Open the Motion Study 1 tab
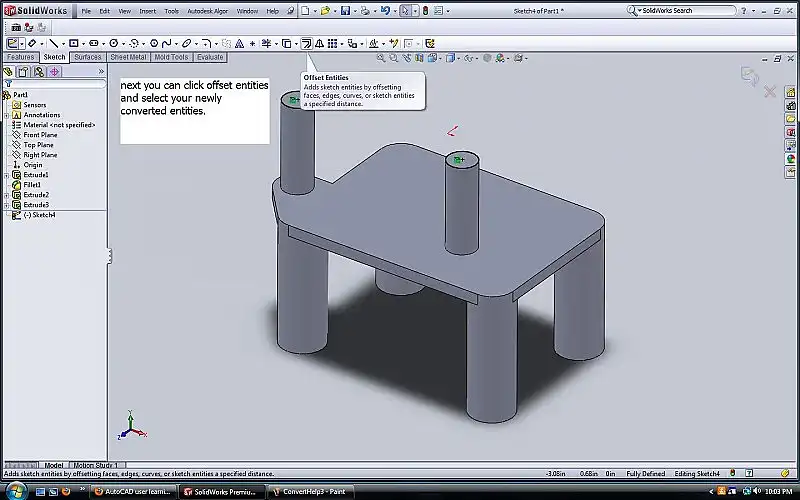This screenshot has height=500, width=800. (x=95, y=465)
